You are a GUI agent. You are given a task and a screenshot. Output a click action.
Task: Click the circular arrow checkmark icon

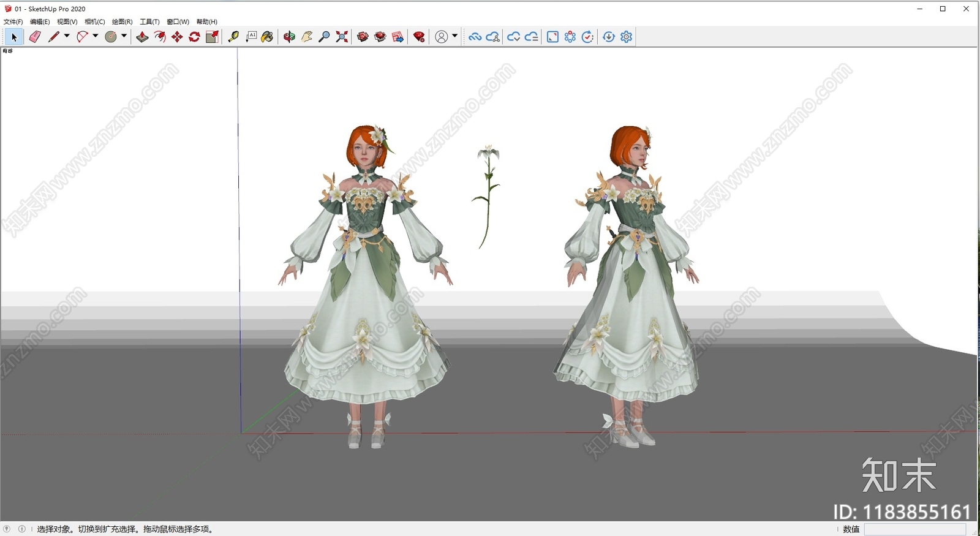coord(587,37)
